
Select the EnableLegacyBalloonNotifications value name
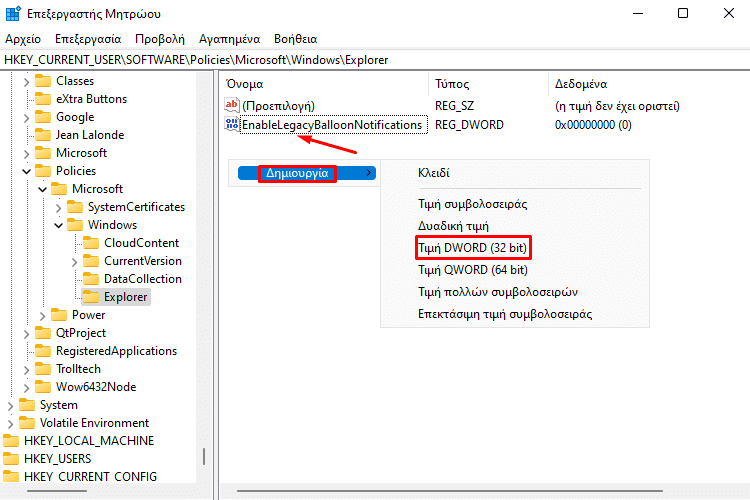332,125
